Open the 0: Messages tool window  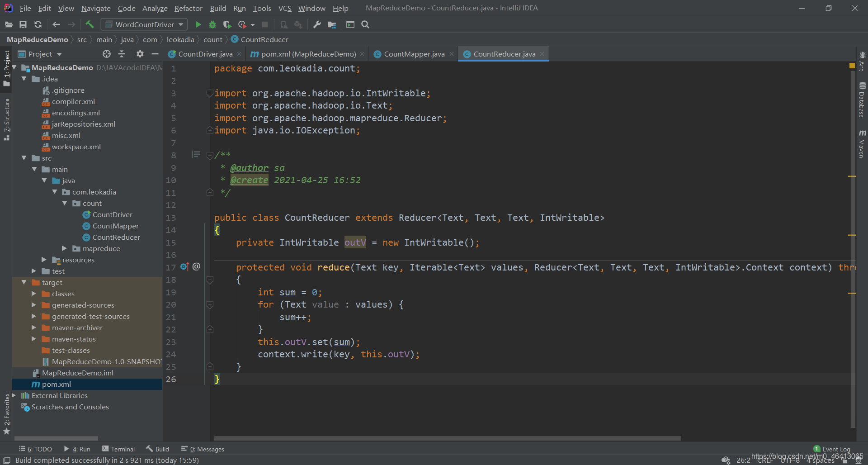[x=203, y=449]
